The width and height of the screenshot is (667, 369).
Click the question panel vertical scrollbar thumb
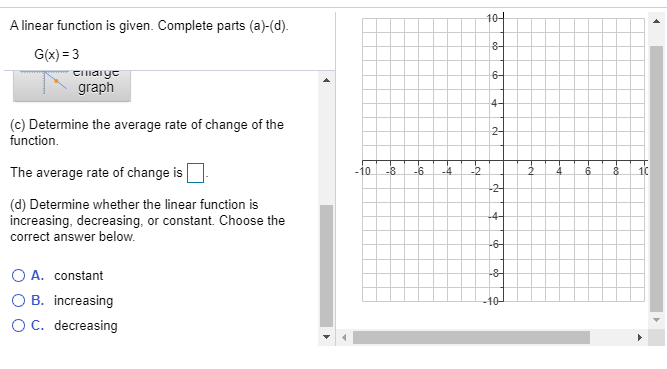[x=326, y=266]
